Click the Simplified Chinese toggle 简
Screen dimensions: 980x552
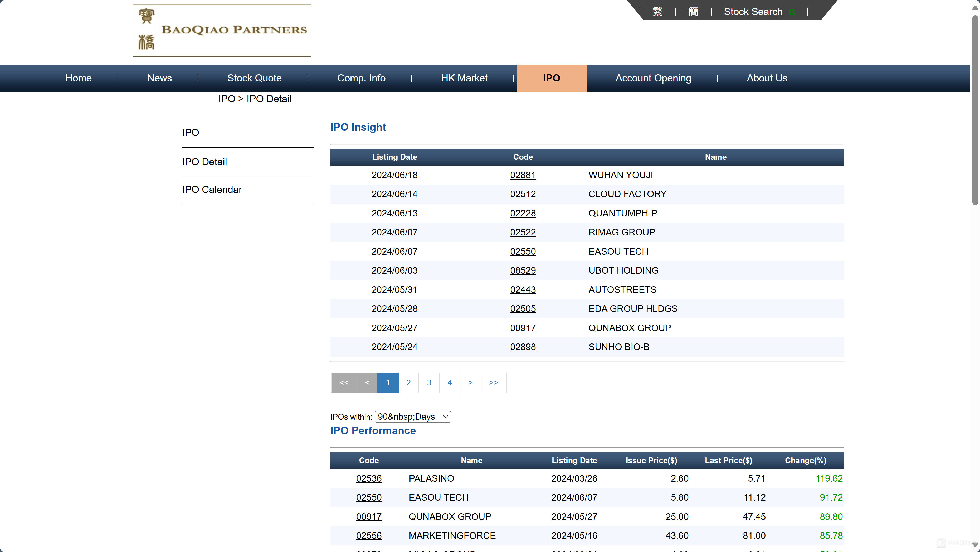[x=692, y=11]
